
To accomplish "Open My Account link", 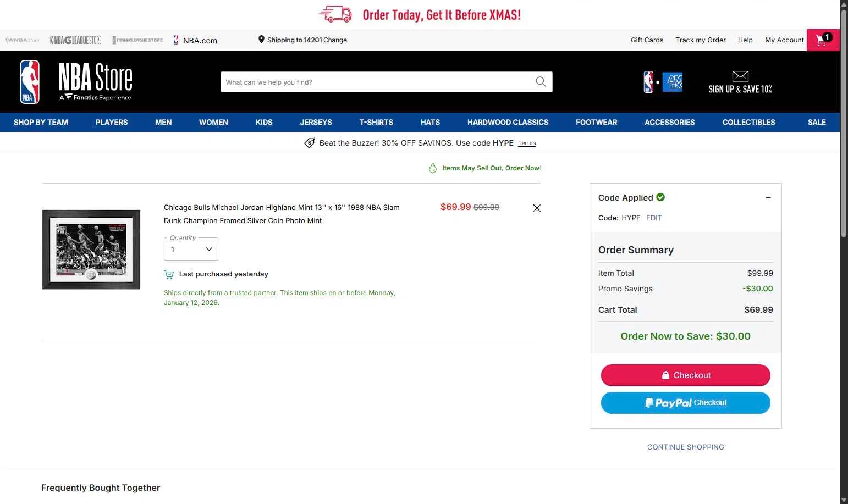I will (784, 40).
